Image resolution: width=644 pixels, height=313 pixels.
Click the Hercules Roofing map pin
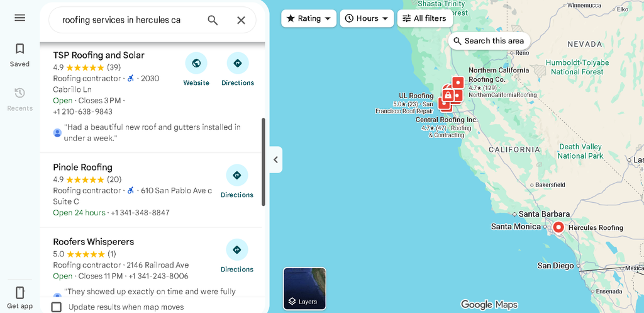(x=558, y=227)
